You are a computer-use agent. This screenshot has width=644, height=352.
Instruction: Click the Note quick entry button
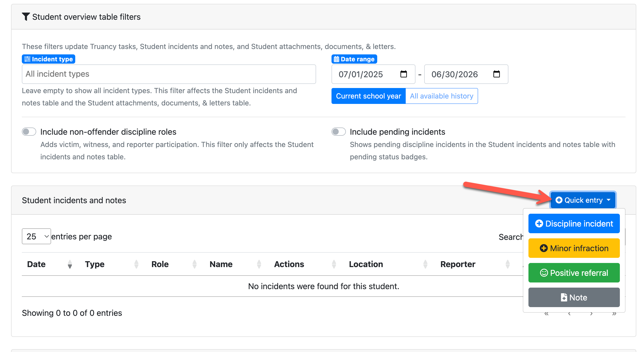[574, 297]
